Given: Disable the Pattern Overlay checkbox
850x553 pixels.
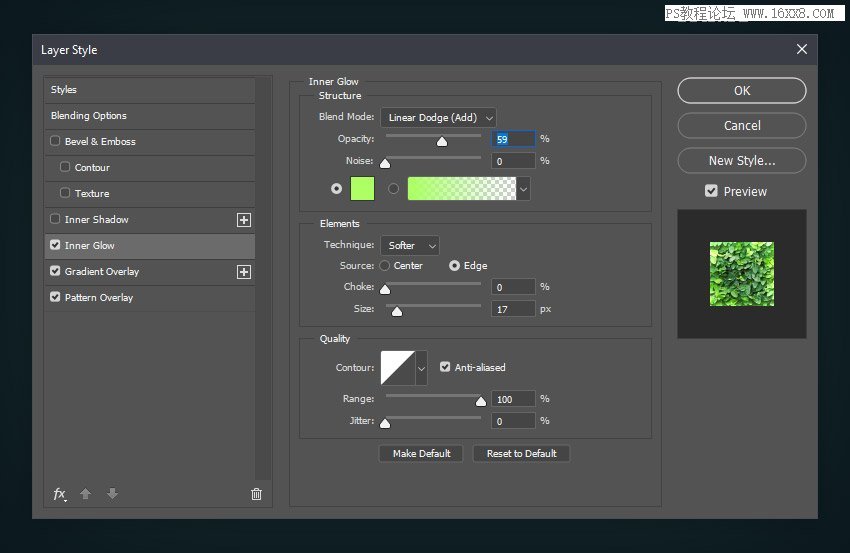Looking at the screenshot, I should (x=55, y=298).
